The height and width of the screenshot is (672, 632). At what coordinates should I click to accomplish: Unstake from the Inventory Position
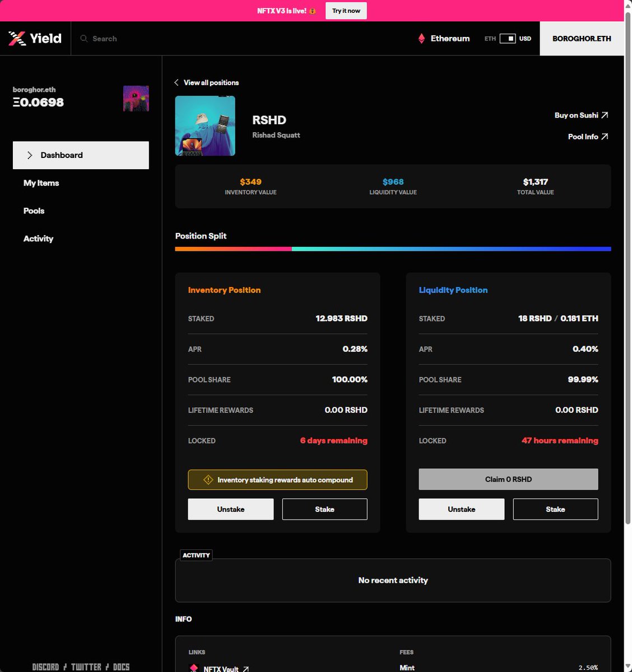tap(231, 509)
